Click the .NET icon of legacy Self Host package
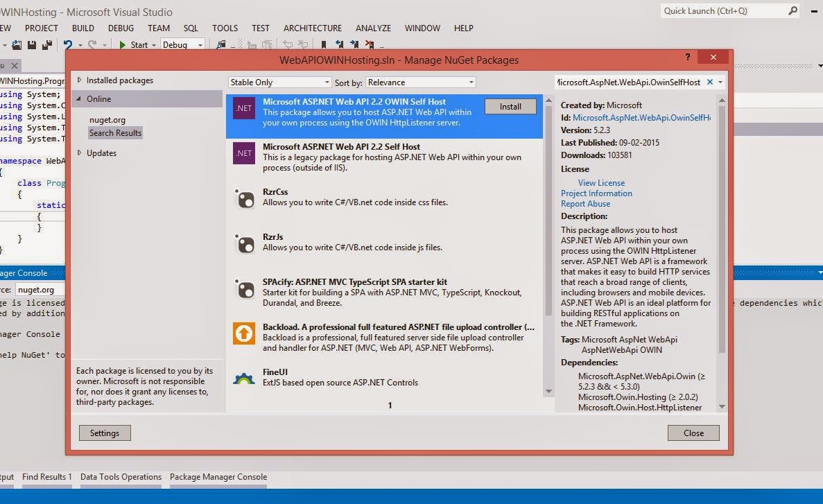 coord(243,153)
